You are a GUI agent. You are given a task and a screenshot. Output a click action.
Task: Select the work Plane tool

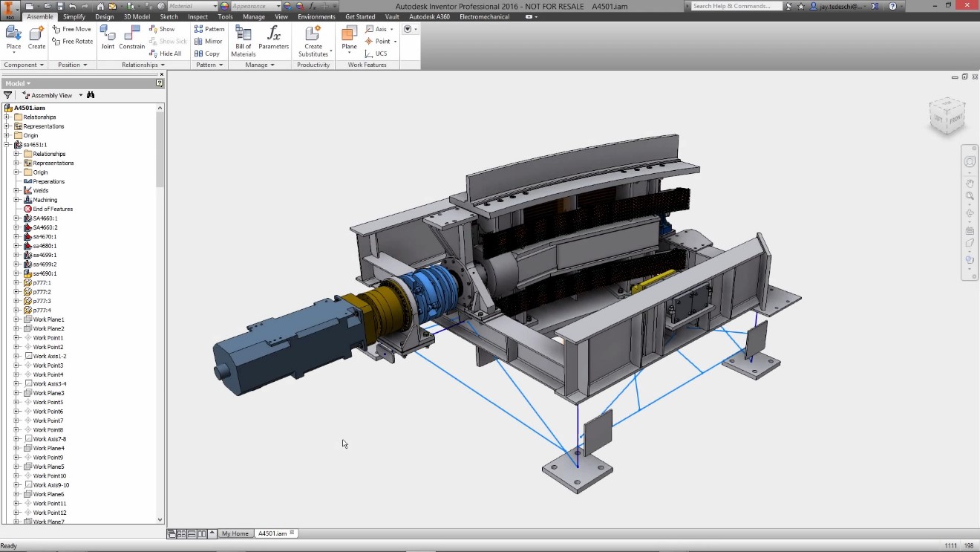click(x=349, y=40)
